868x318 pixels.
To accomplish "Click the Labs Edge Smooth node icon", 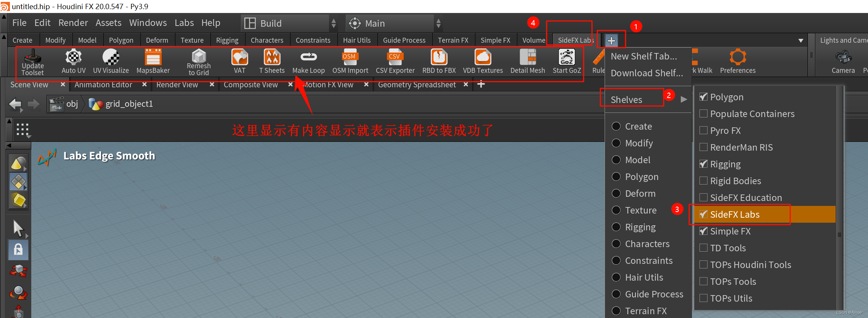I will [47, 157].
